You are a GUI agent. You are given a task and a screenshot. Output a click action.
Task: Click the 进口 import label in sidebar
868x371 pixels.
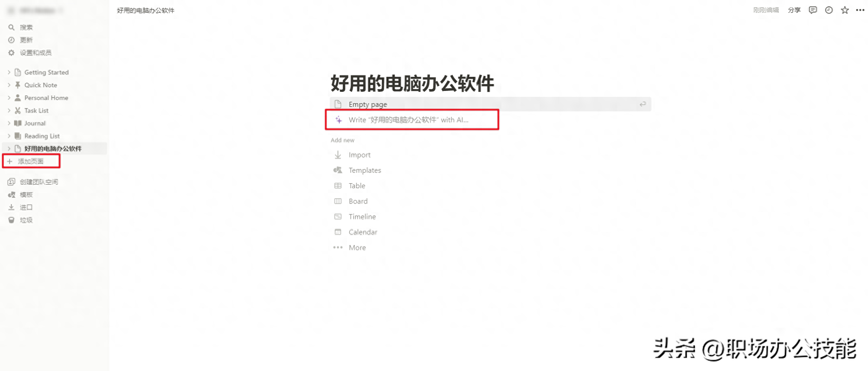(x=26, y=207)
